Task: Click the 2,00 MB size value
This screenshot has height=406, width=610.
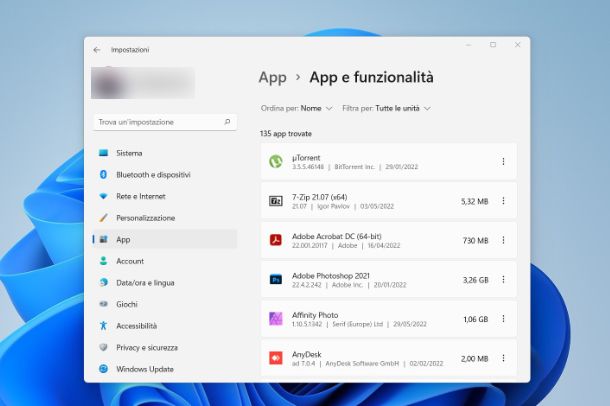Action: pos(474,358)
